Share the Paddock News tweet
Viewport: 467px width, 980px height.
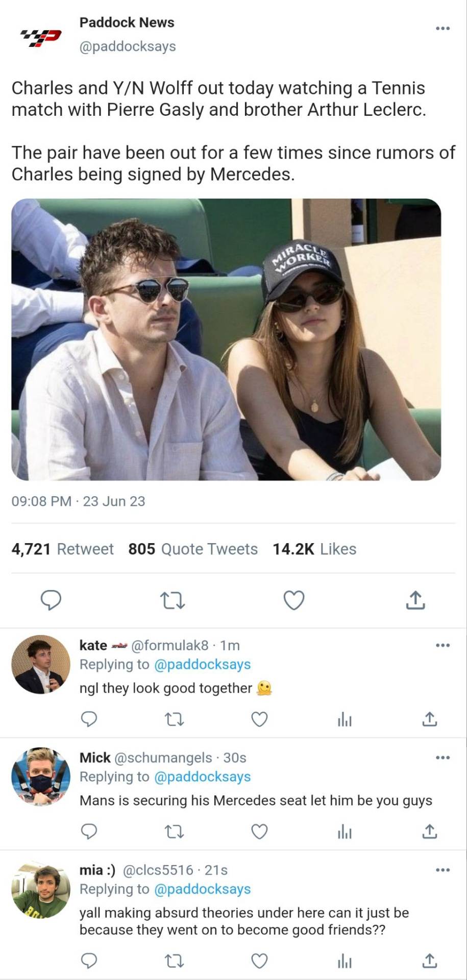point(415,600)
